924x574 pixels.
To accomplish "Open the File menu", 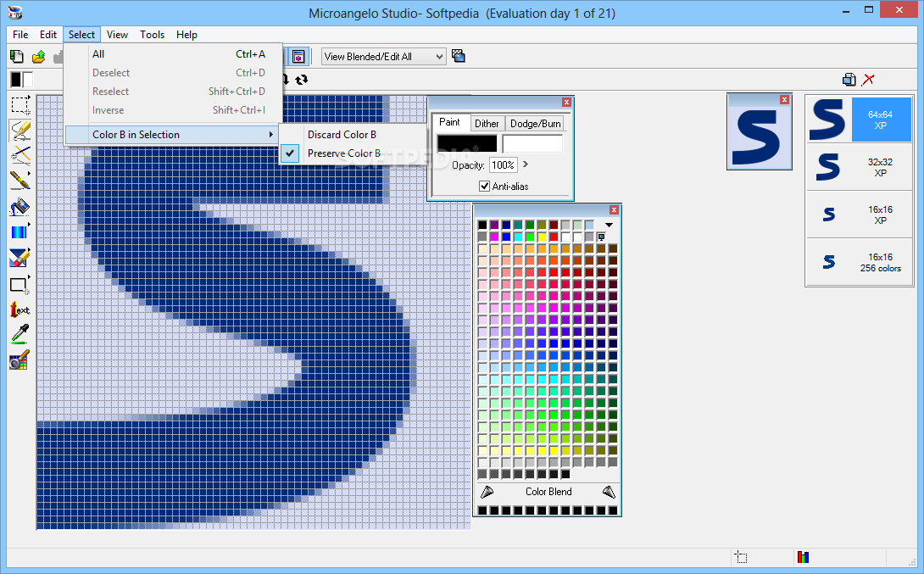I will [20, 35].
